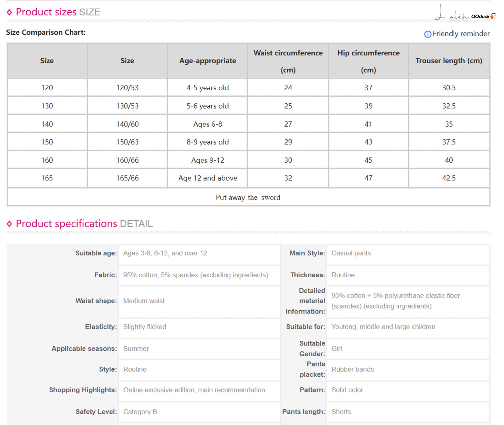
Task: Click the Age-appropriate column header
Action: click(x=207, y=61)
